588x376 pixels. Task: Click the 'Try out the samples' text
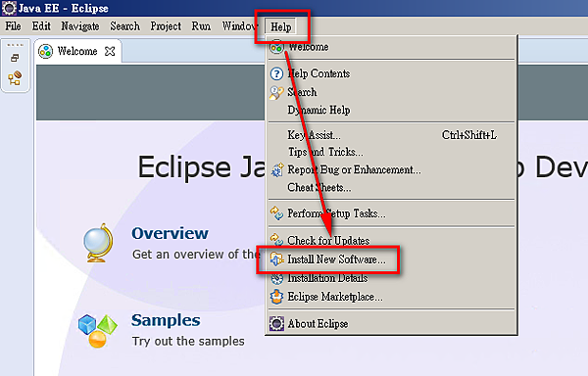(188, 341)
